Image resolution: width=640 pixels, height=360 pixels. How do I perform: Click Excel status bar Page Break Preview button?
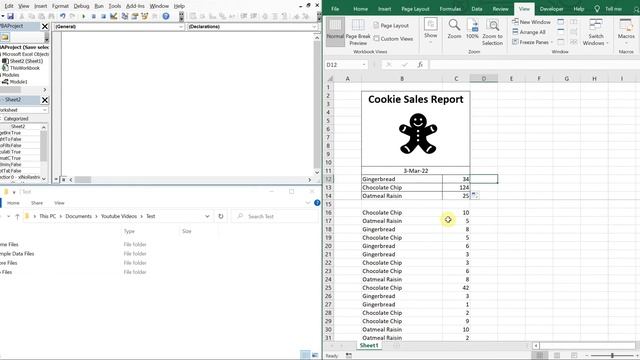pos(574,356)
